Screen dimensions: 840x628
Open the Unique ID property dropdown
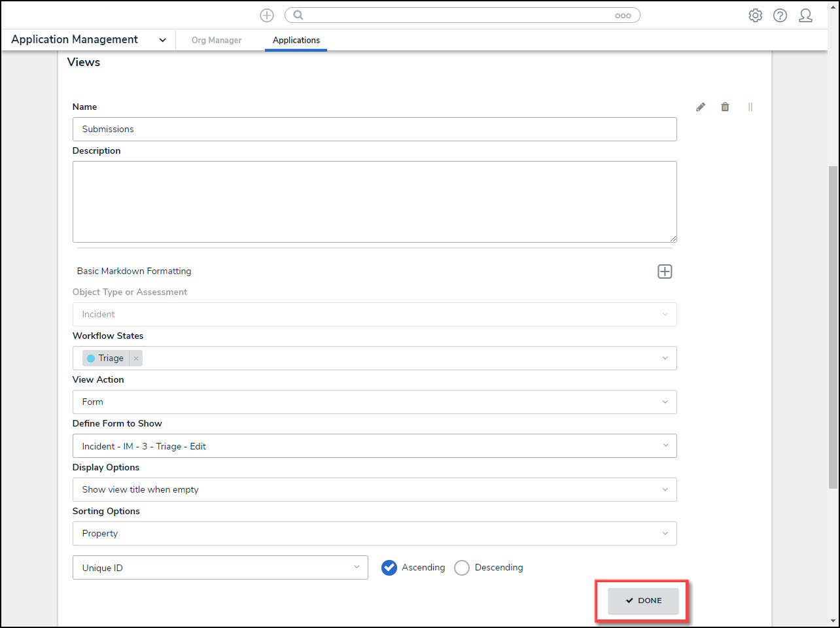click(220, 568)
